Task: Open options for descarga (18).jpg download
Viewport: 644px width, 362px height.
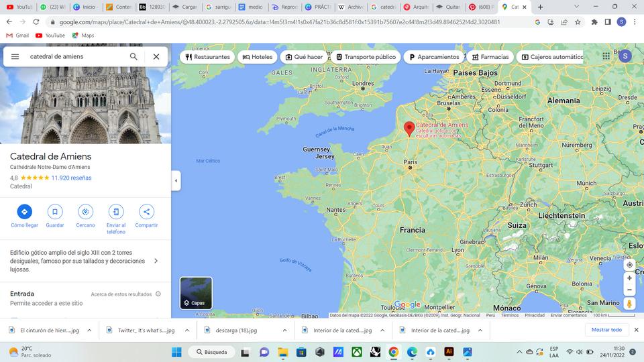Action: [x=284, y=330]
